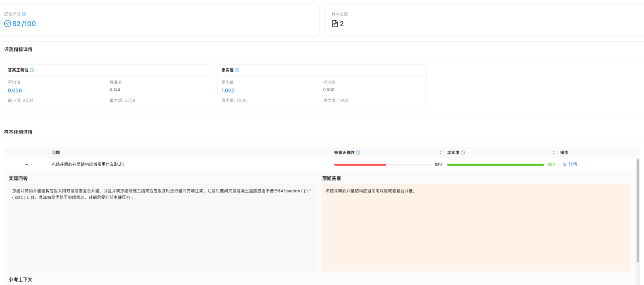Viewport: 644px width, 285px height.
Task: Click the help icon beside 综合评分
Action: [x=24, y=14]
